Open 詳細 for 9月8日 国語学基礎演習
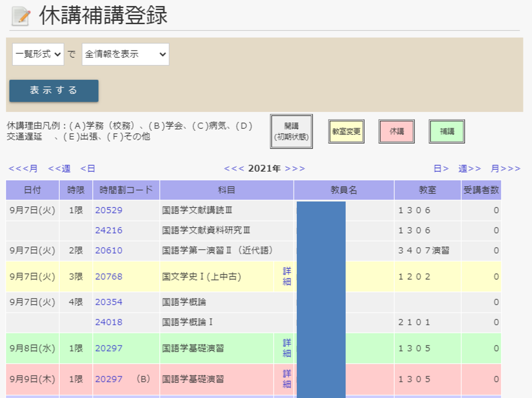This screenshot has height=398, width=532. (x=287, y=348)
